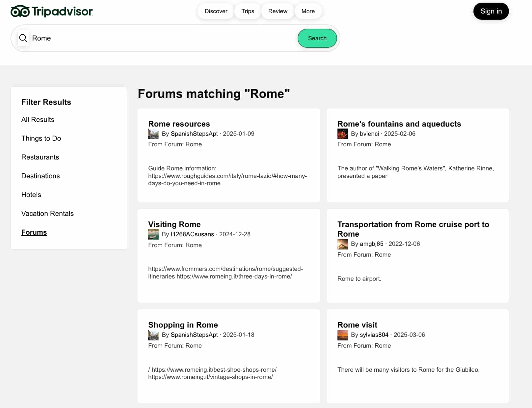
Task: Click the date 2025-01-09
Action: [x=238, y=134]
